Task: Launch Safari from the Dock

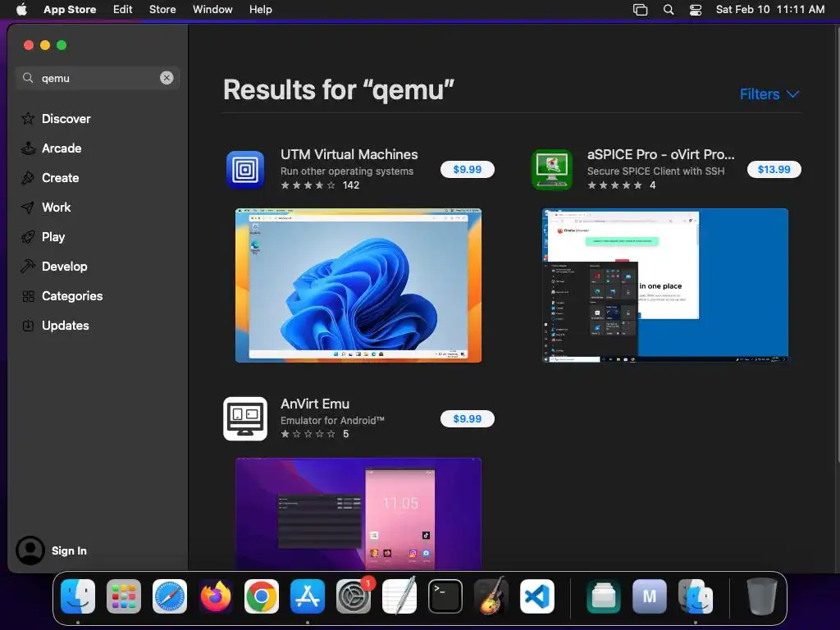Action: point(170,596)
